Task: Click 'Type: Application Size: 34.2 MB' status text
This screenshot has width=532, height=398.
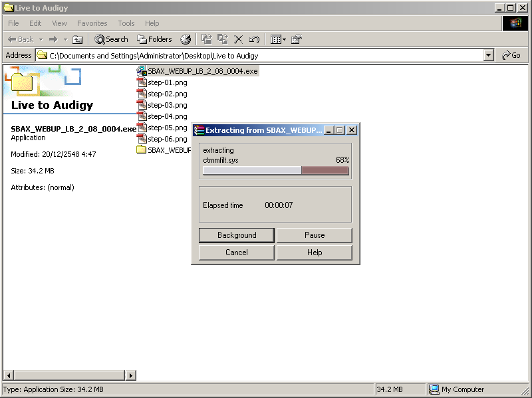Action: [x=53, y=389]
